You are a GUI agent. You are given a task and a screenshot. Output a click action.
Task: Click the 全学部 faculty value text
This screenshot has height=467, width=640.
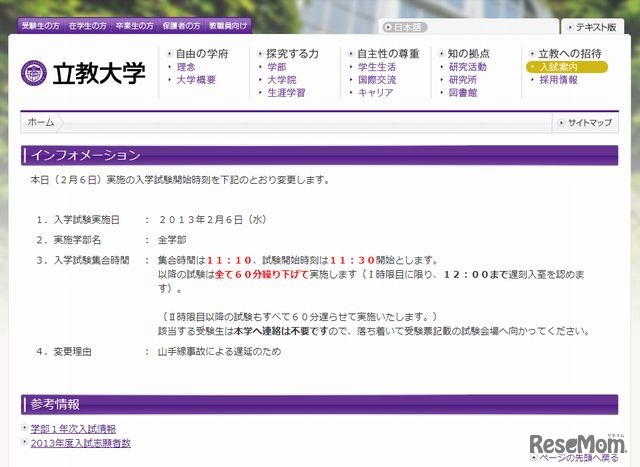(x=172, y=240)
